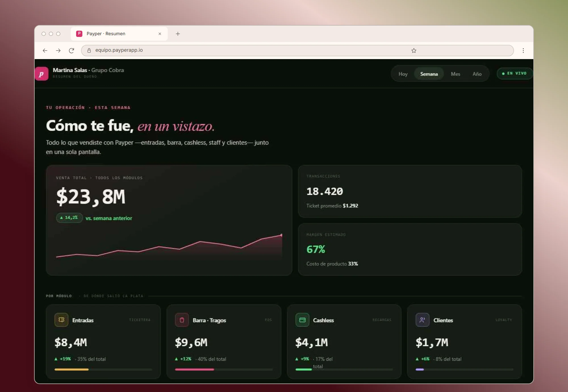This screenshot has width=568, height=392.
Task: Click the LOYALTY tag on Clientes card
Action: point(504,320)
